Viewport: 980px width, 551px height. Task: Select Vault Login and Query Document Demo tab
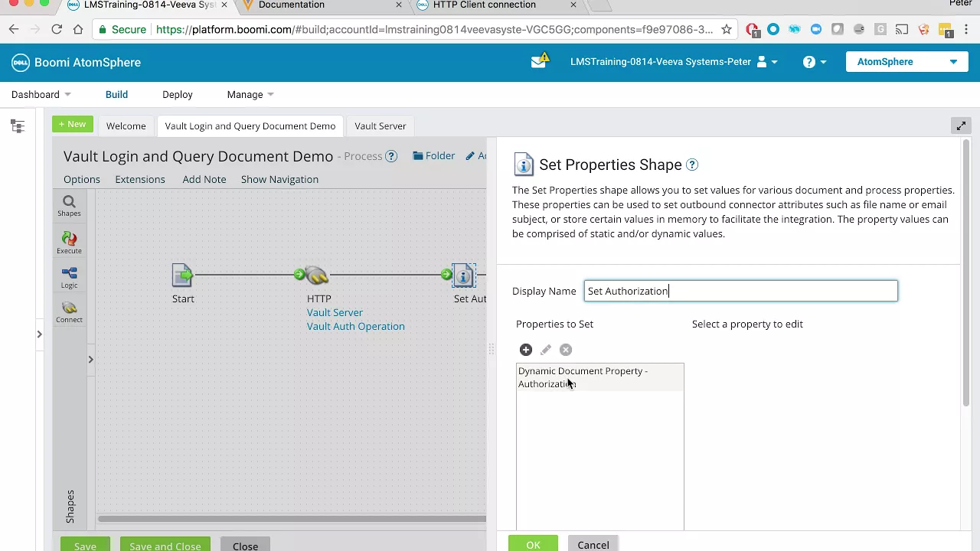pyautogui.click(x=250, y=126)
